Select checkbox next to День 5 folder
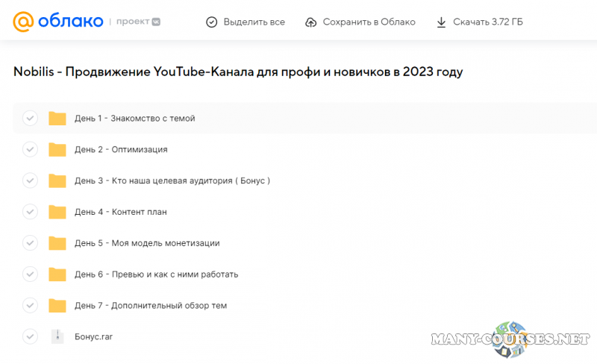597x364 pixels. (x=30, y=243)
